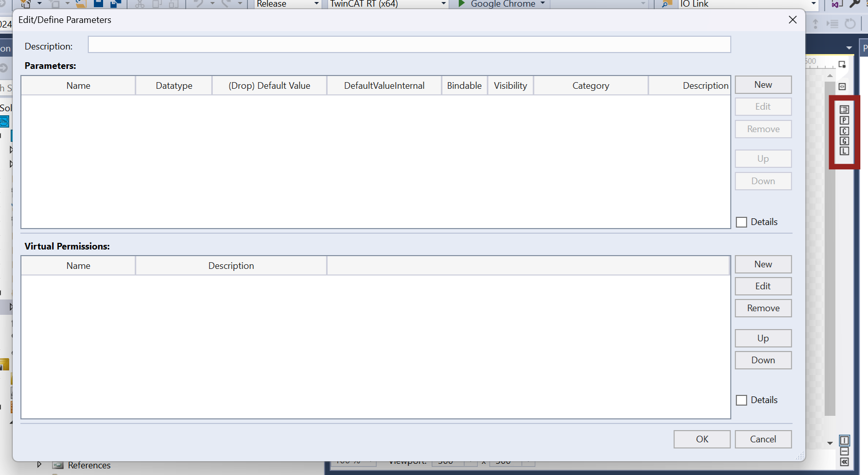Close the Edit/Define Parameters dialog
868x475 pixels.
click(x=792, y=20)
